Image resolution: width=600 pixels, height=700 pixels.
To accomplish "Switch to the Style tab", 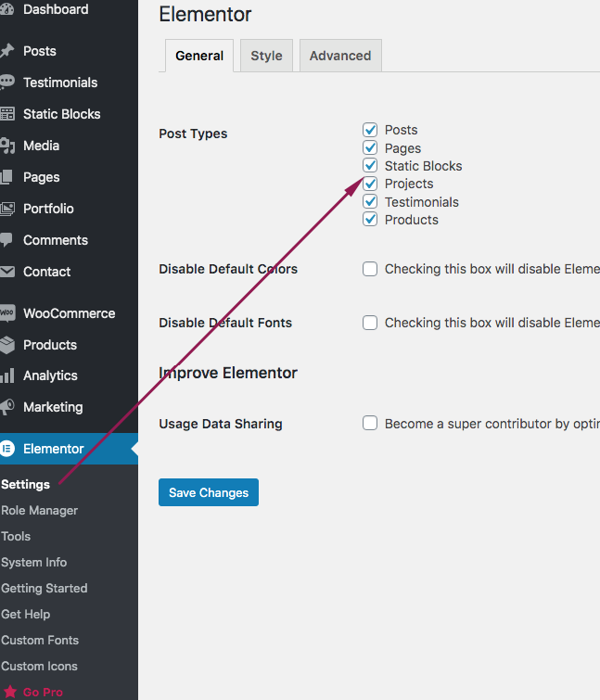I will pyautogui.click(x=266, y=56).
